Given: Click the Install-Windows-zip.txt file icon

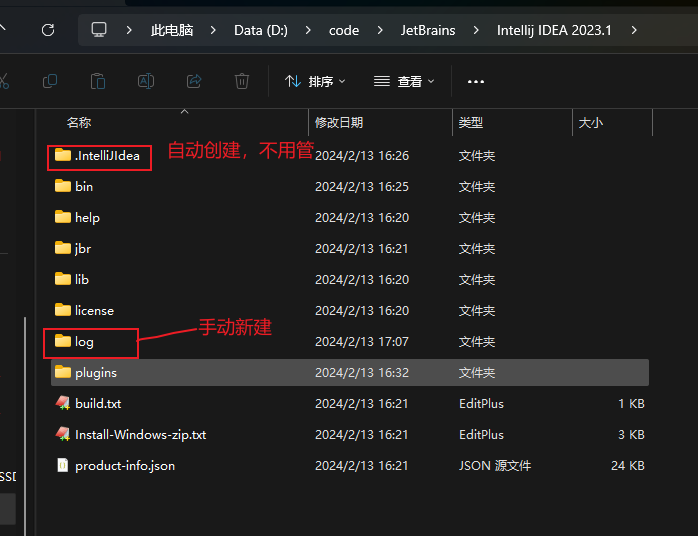Looking at the screenshot, I should (63, 434).
